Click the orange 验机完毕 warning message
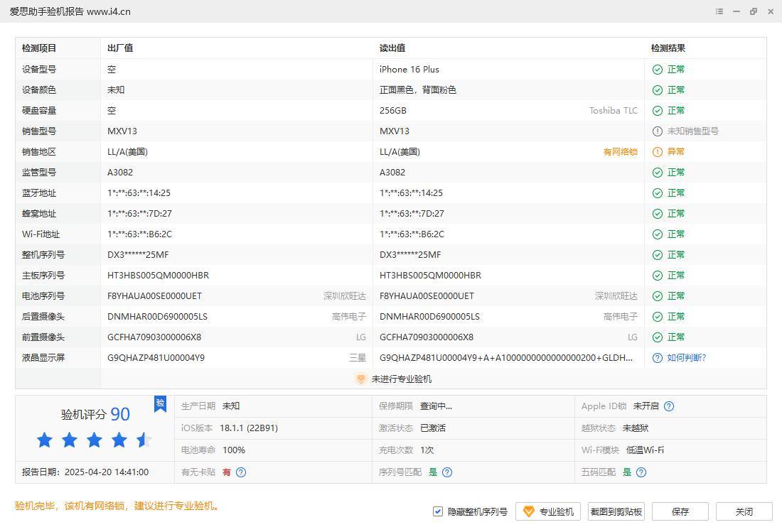This screenshot has width=782, height=532. tap(117, 506)
